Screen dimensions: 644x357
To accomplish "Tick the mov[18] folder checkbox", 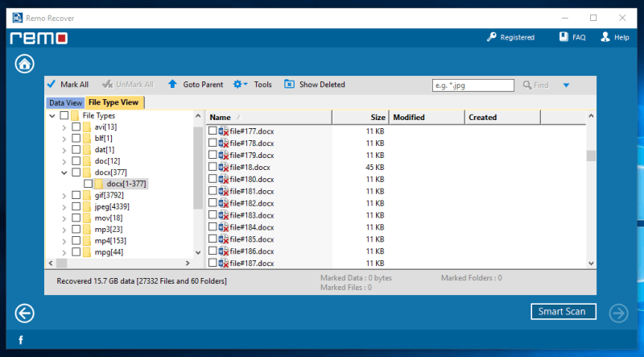I will 76,218.
